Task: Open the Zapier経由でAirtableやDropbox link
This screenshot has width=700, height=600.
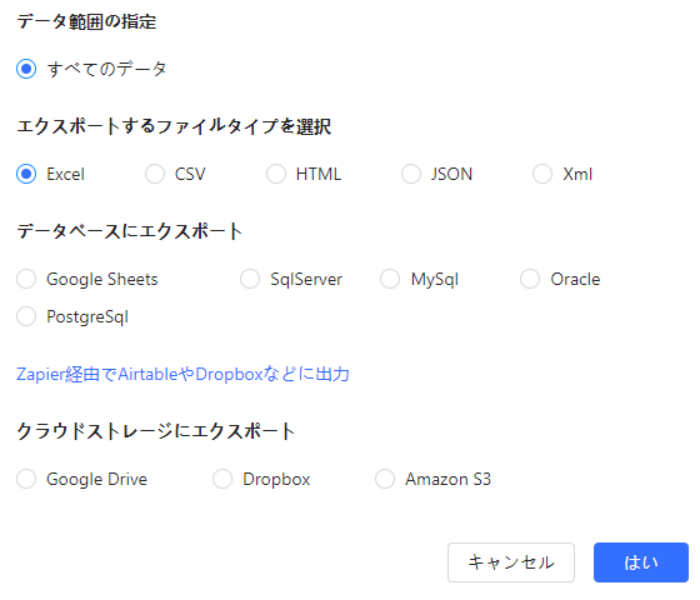Action: [x=183, y=375]
